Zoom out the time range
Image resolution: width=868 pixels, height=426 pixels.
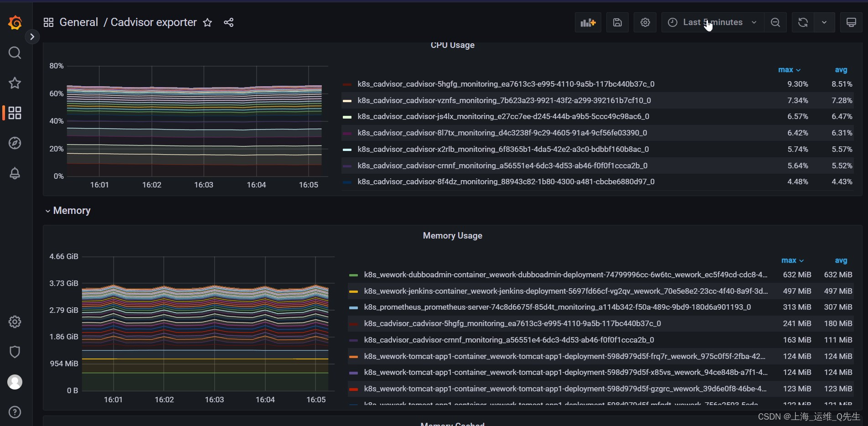tap(775, 22)
